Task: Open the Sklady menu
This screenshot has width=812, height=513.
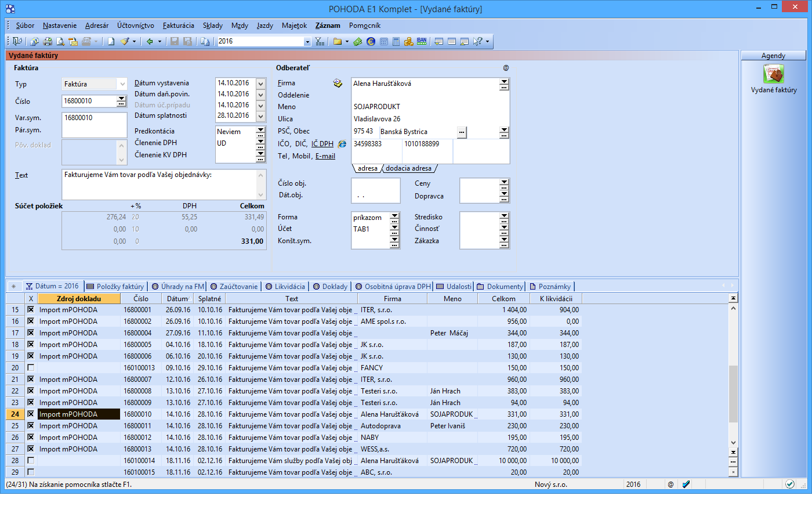Action: [213, 26]
